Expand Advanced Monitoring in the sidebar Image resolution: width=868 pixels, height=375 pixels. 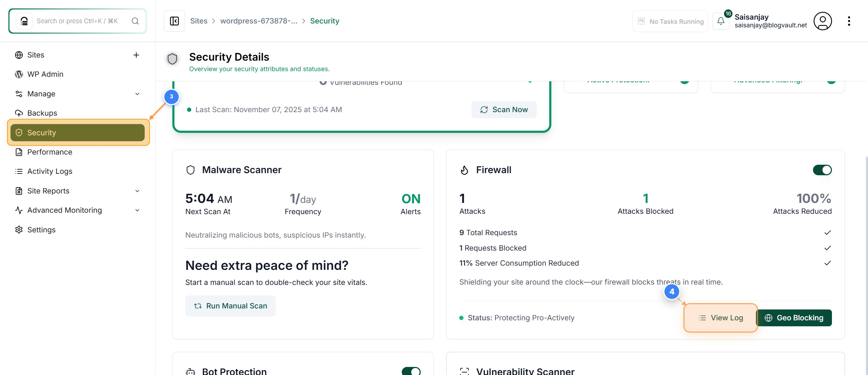[137, 210]
